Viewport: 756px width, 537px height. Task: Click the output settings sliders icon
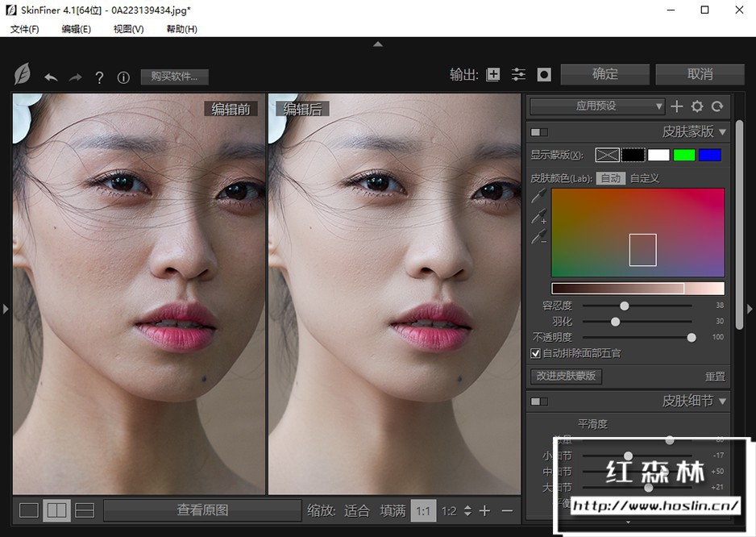click(x=518, y=74)
